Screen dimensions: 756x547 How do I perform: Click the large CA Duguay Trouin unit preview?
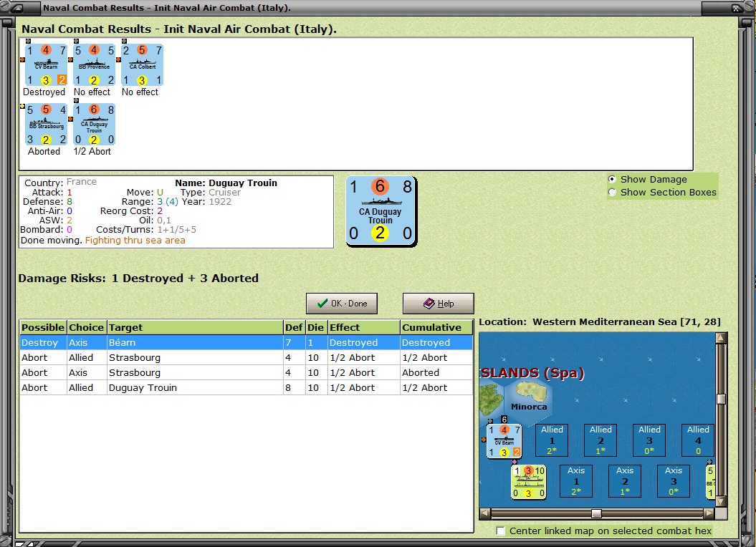click(x=381, y=211)
